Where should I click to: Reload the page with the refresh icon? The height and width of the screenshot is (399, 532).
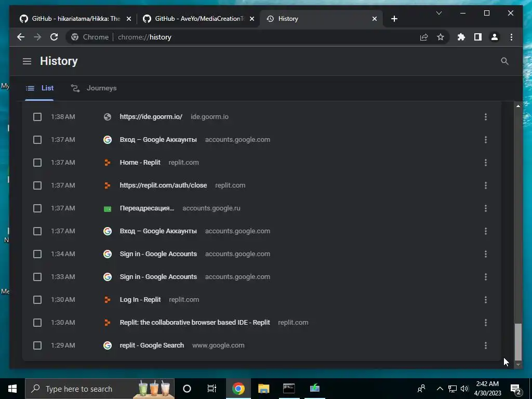pyautogui.click(x=54, y=37)
